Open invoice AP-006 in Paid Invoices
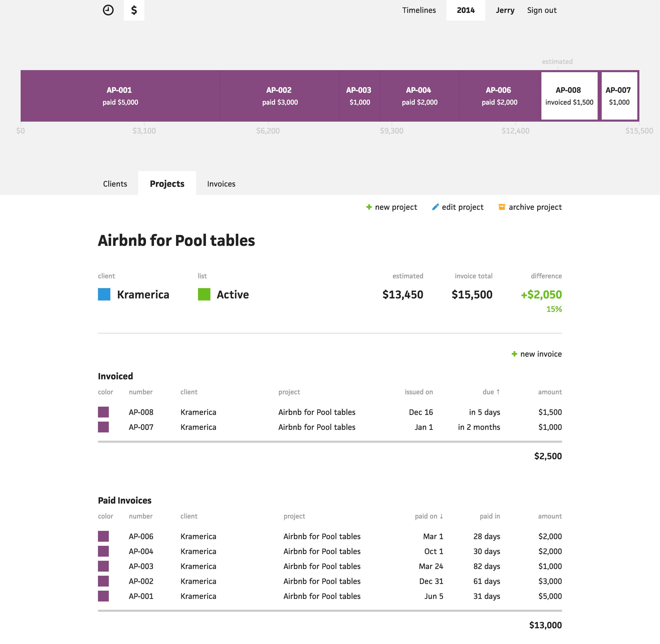 click(x=141, y=536)
